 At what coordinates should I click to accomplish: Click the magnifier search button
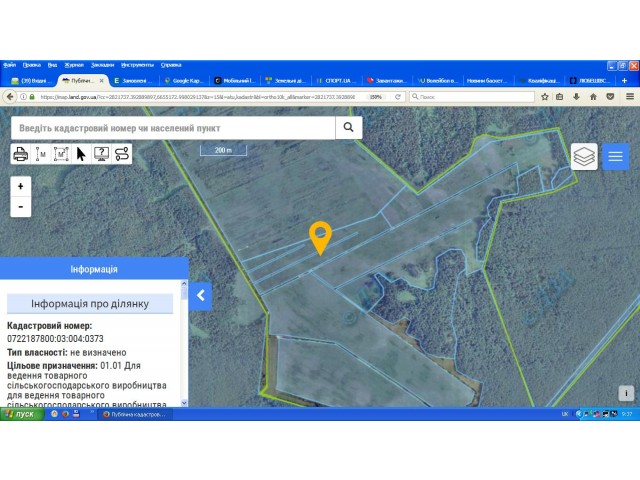click(349, 127)
